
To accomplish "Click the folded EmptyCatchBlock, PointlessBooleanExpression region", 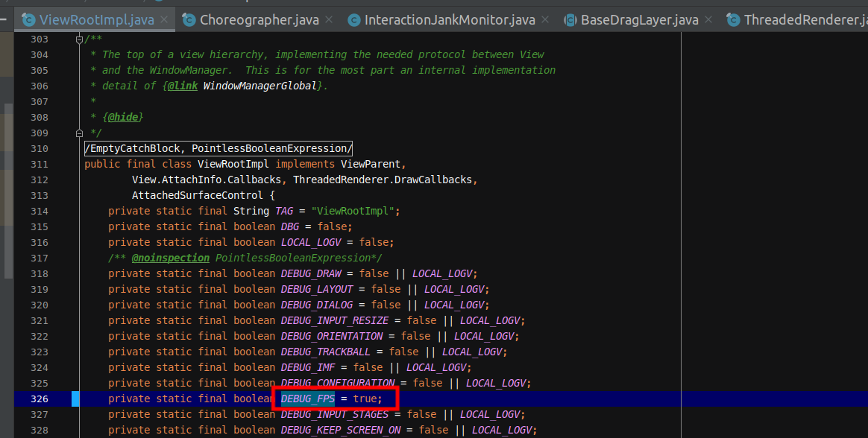I will click(218, 149).
